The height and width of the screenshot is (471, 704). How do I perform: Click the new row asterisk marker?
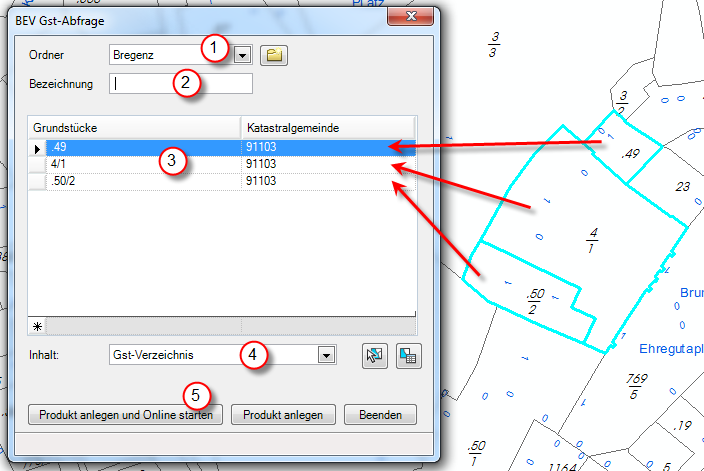click(37, 327)
